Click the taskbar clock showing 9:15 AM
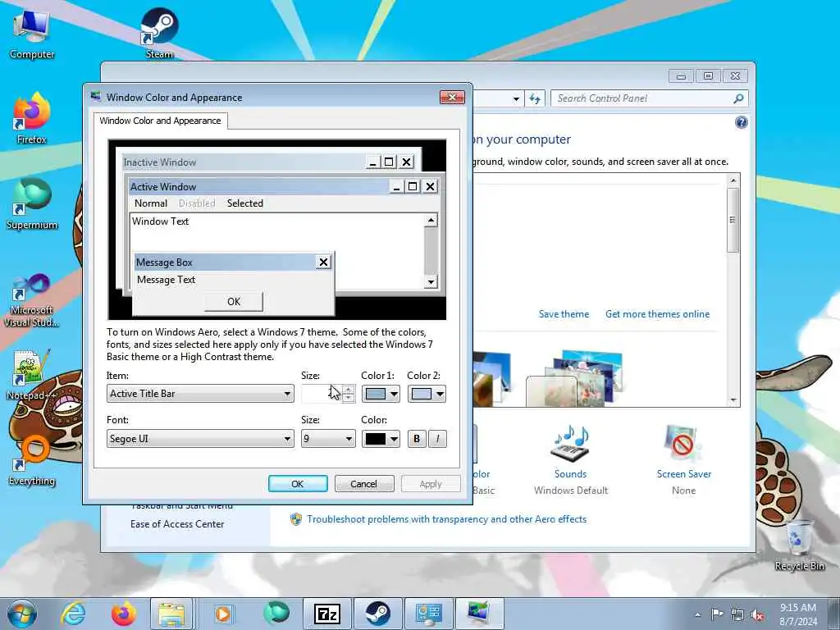840x630 pixels. tap(797, 614)
